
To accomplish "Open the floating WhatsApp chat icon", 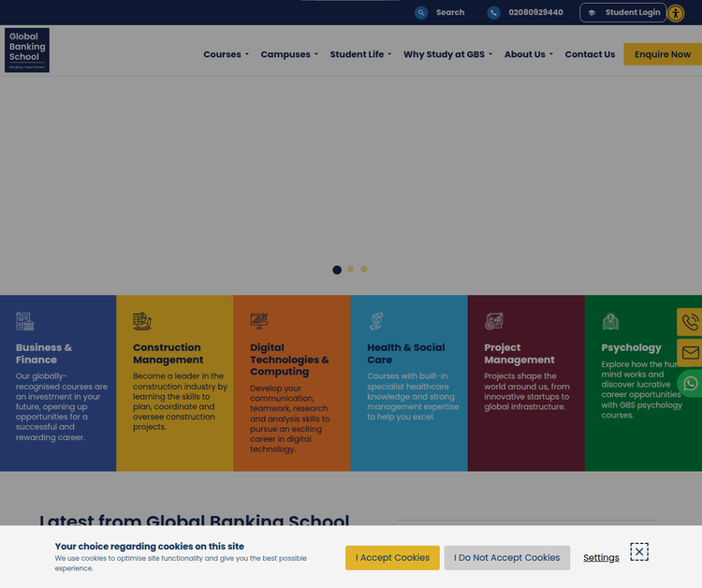I will (690, 383).
